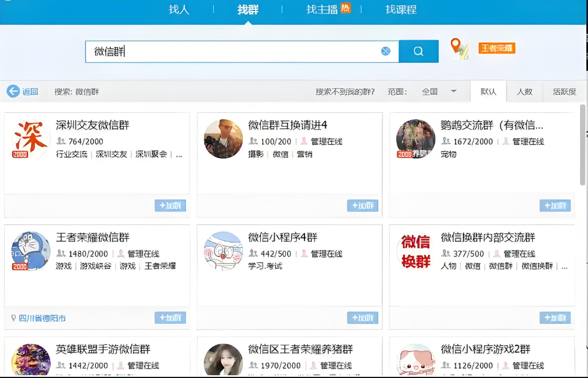Click the 人物 tag
This screenshot has width=588, height=378.
[449, 266]
